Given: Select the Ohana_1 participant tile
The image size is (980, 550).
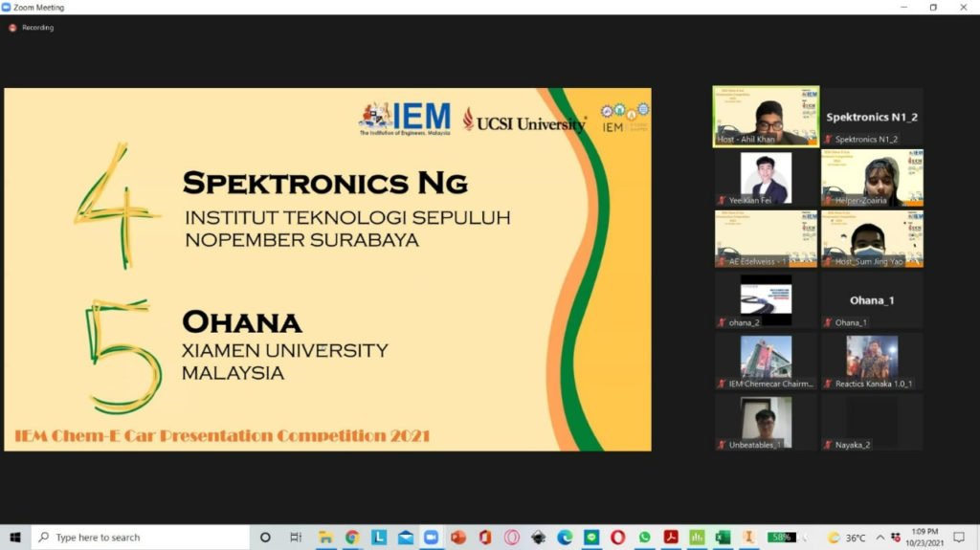Looking at the screenshot, I should [872, 300].
